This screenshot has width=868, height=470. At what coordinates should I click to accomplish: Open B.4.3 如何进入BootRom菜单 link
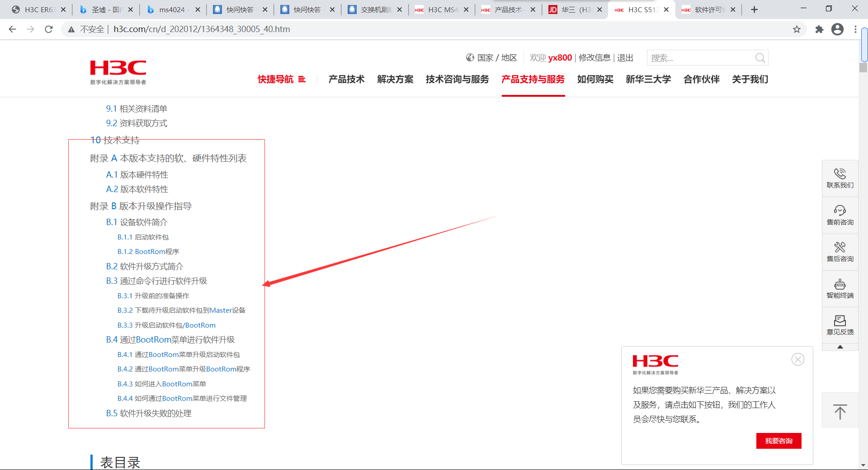161,384
